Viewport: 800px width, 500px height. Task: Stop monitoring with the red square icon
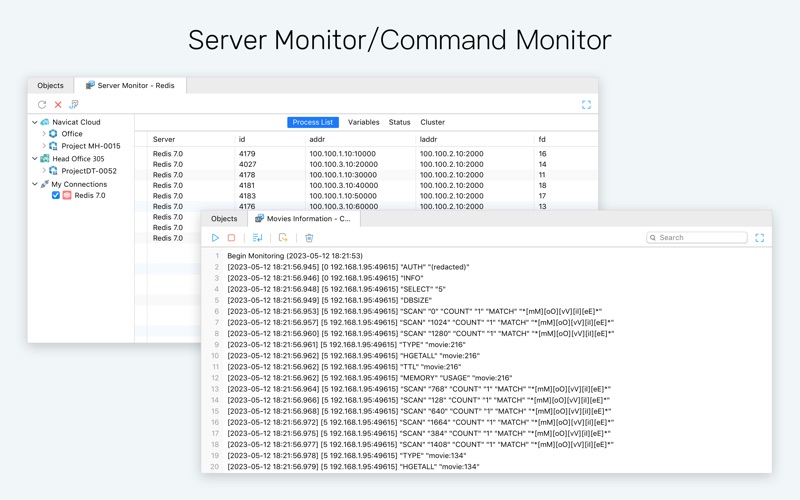pyautogui.click(x=231, y=238)
